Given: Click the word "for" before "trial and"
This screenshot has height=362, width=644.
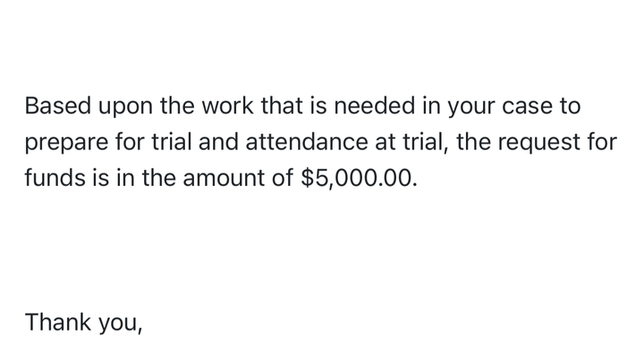Looking at the screenshot, I should 130,141.
